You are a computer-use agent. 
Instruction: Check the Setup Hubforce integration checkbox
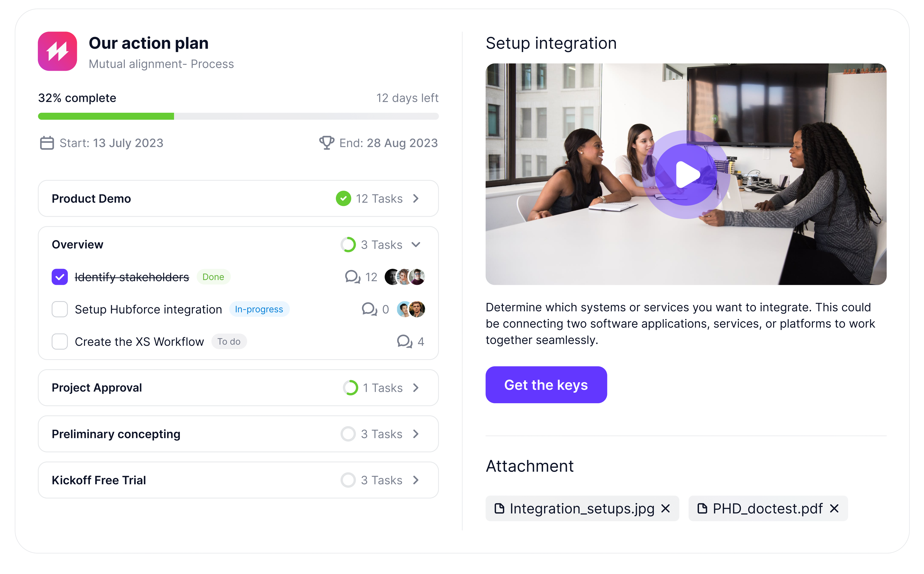60,309
